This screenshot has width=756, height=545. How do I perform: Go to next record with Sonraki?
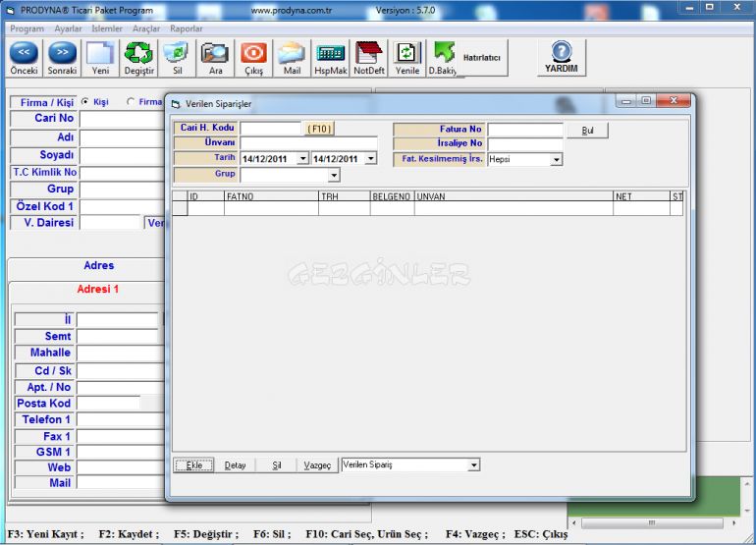pyautogui.click(x=62, y=58)
